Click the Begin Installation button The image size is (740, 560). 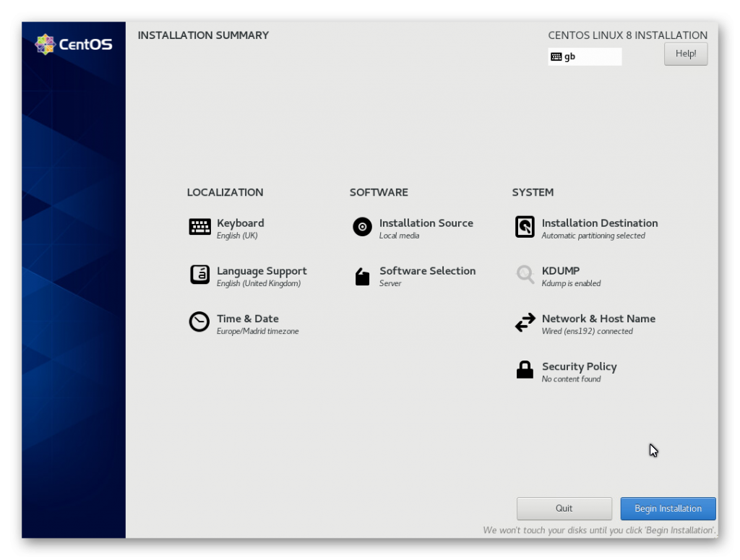tap(668, 509)
